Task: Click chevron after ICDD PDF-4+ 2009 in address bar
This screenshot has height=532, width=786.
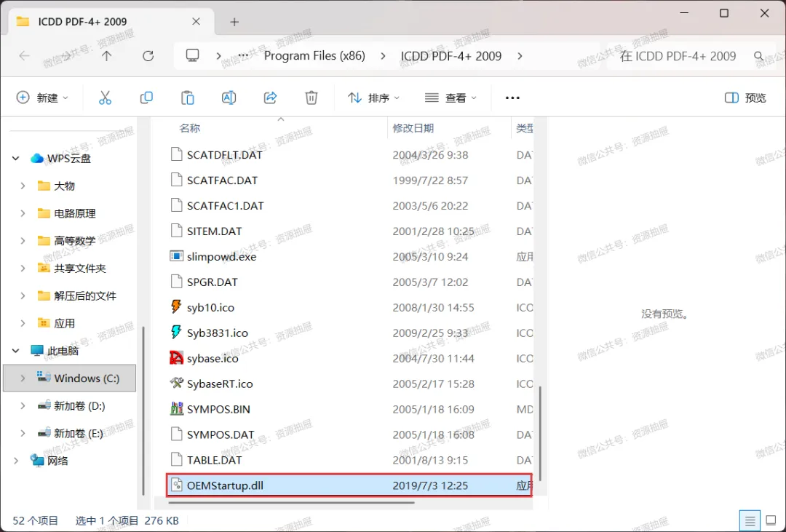Action: click(x=520, y=55)
